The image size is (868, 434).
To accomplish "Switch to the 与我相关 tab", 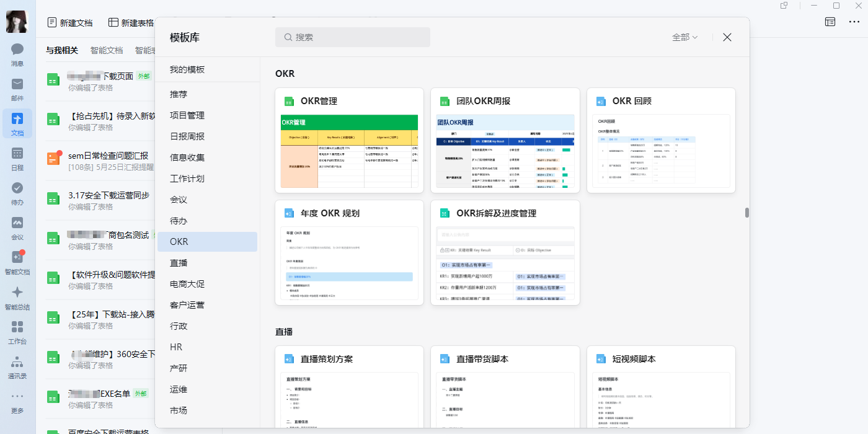I will pos(62,50).
